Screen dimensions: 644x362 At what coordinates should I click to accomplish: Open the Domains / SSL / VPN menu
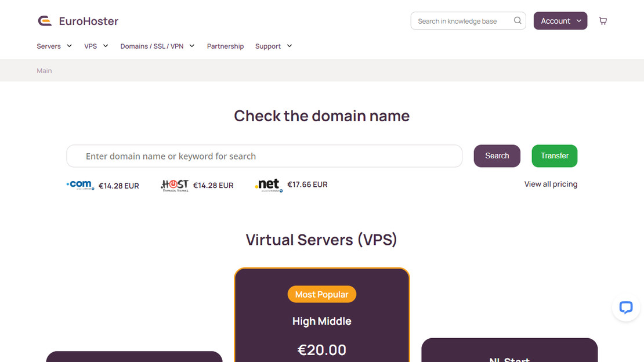click(x=152, y=46)
